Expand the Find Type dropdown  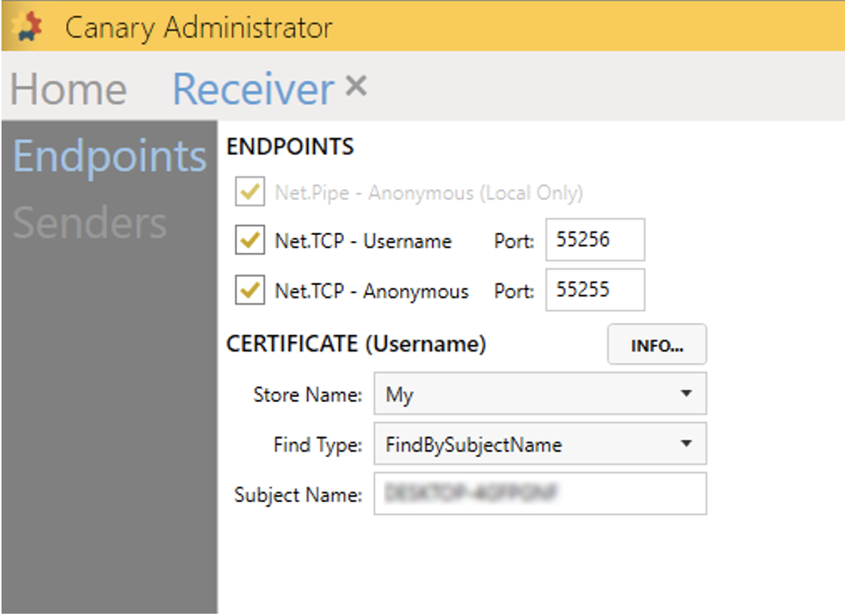pos(540,444)
